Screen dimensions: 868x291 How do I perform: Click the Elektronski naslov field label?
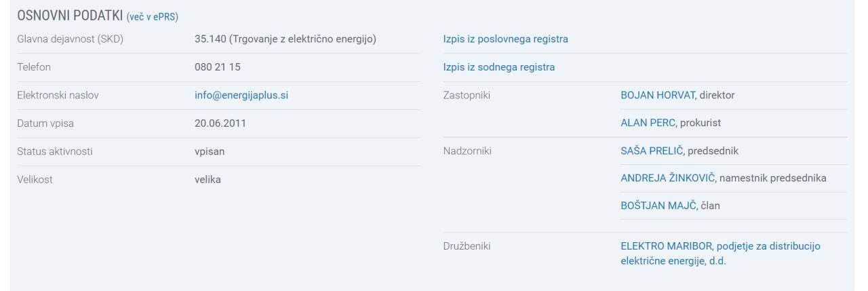(x=58, y=96)
